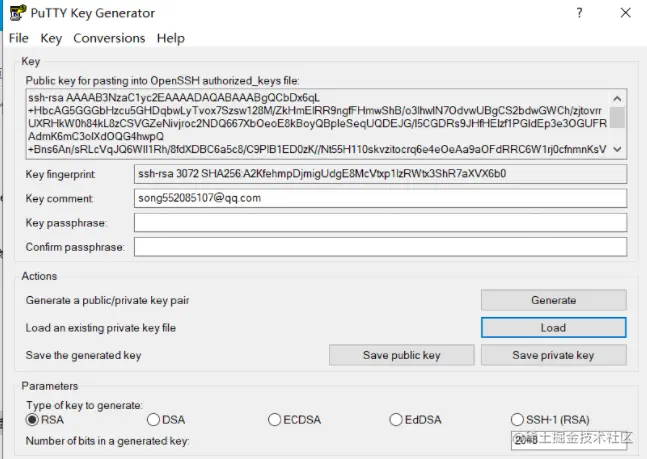Click 'Save the generated key' text

point(83,355)
